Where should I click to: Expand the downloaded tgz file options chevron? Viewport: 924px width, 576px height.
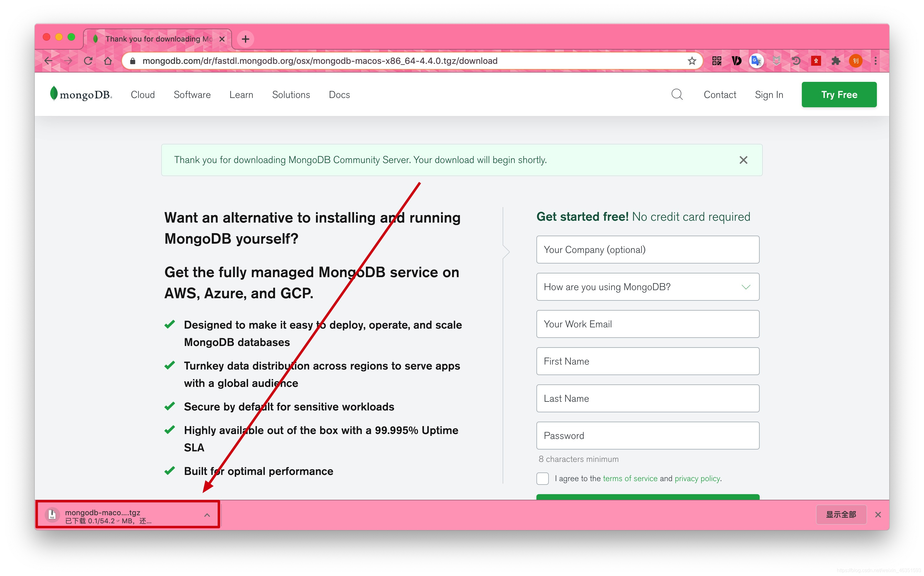point(207,515)
